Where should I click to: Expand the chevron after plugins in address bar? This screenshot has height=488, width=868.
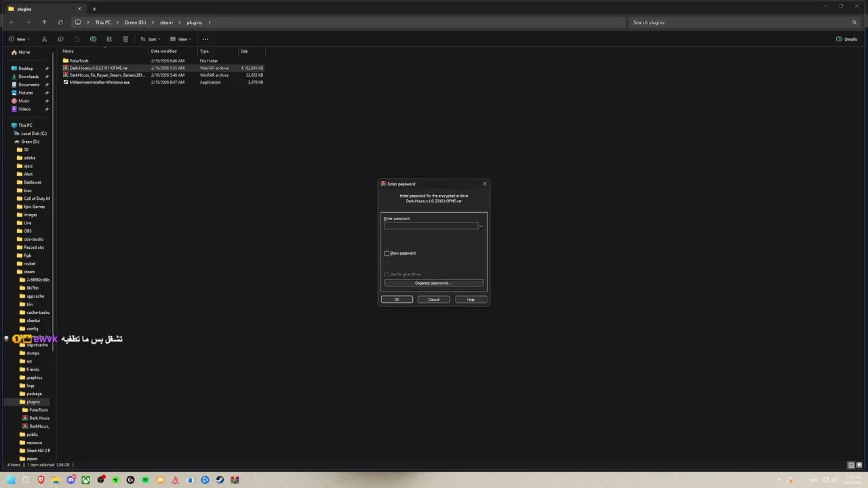click(210, 22)
